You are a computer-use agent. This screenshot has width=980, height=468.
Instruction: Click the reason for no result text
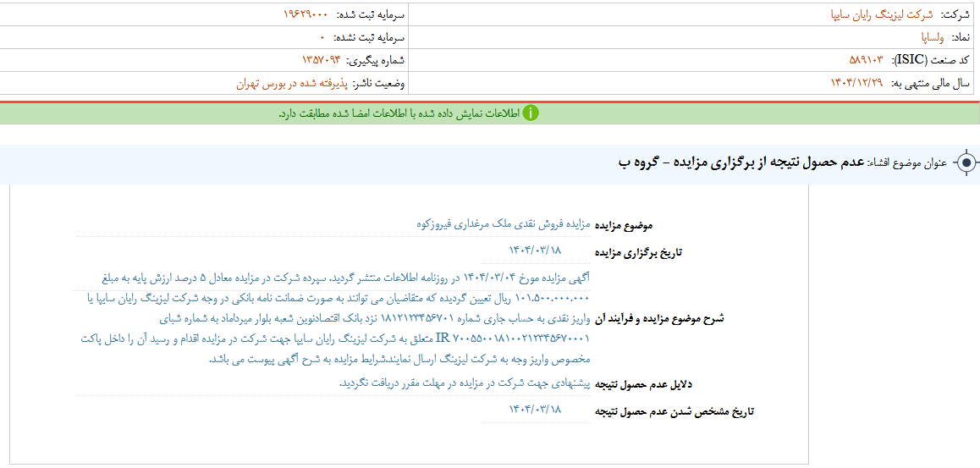tap(464, 383)
